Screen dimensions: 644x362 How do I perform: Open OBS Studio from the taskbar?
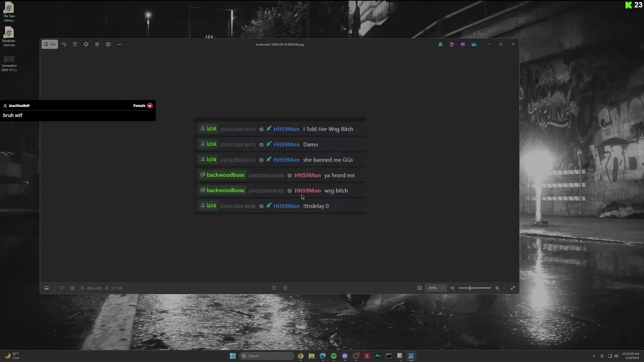tap(356, 356)
